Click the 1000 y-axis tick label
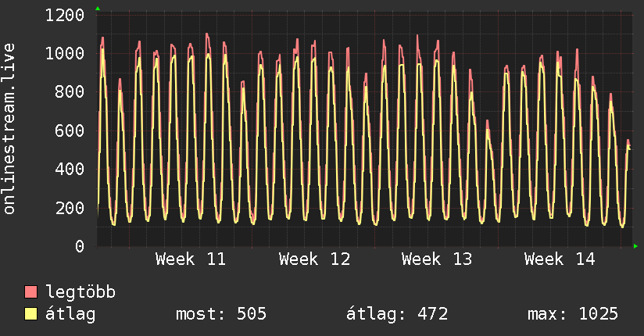Viewport: 644px width, 336px height. pyautogui.click(x=65, y=54)
